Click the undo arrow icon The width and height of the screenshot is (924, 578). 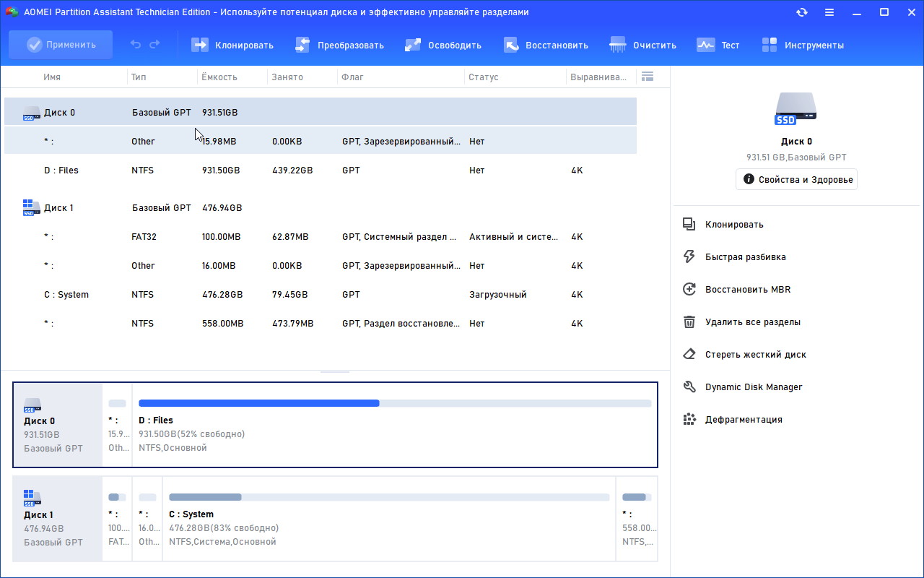coord(136,45)
